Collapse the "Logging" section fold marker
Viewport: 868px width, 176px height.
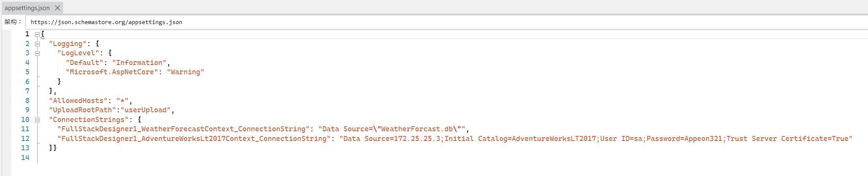(x=37, y=44)
